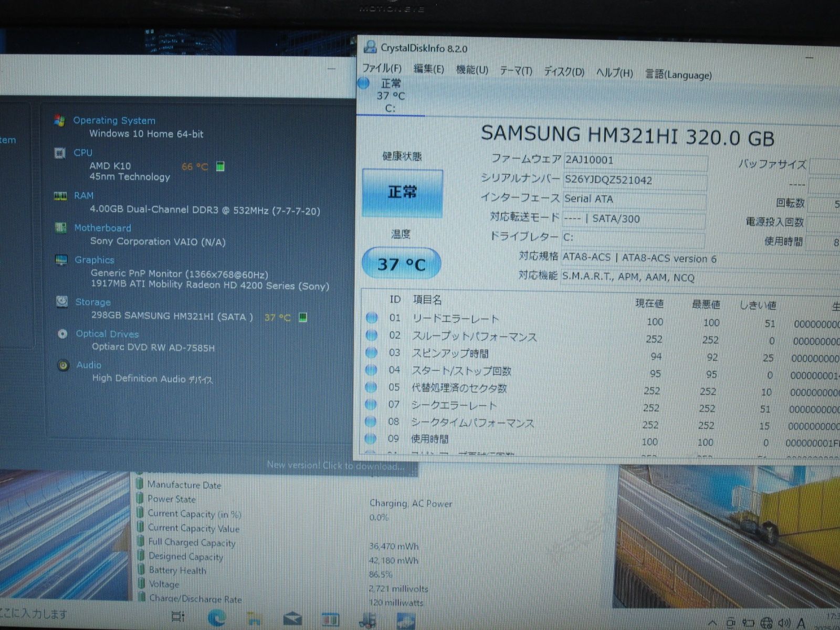Viewport: 840px width, 630px height.
Task: Click the RAM module icon in Speccy
Action: tap(60, 196)
